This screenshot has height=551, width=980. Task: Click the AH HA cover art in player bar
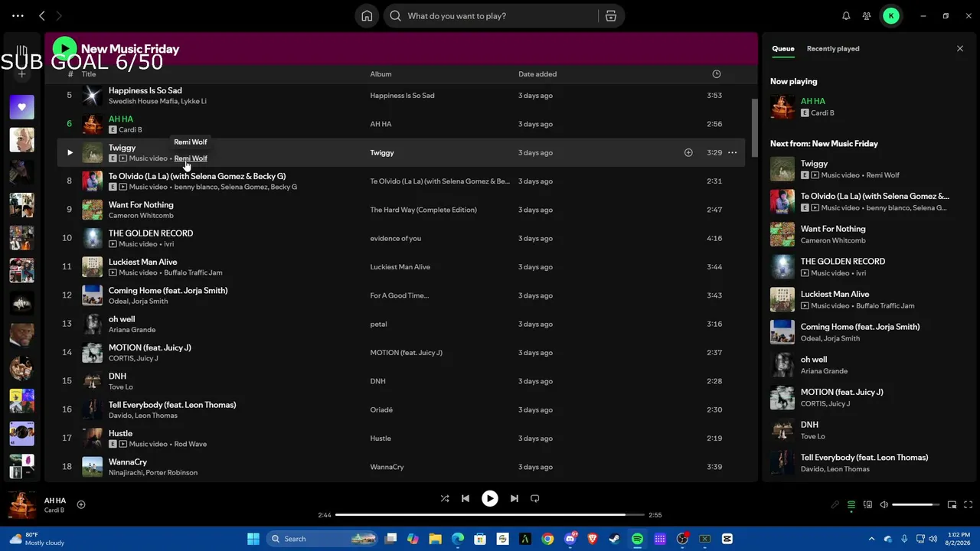click(21, 505)
